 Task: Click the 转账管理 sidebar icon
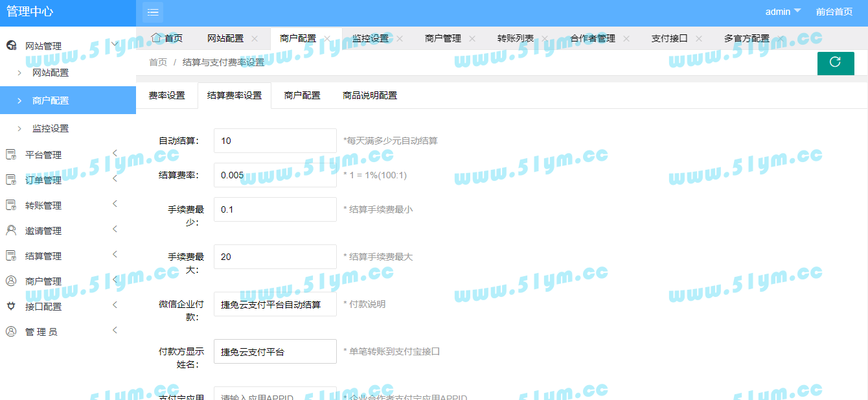(x=11, y=205)
